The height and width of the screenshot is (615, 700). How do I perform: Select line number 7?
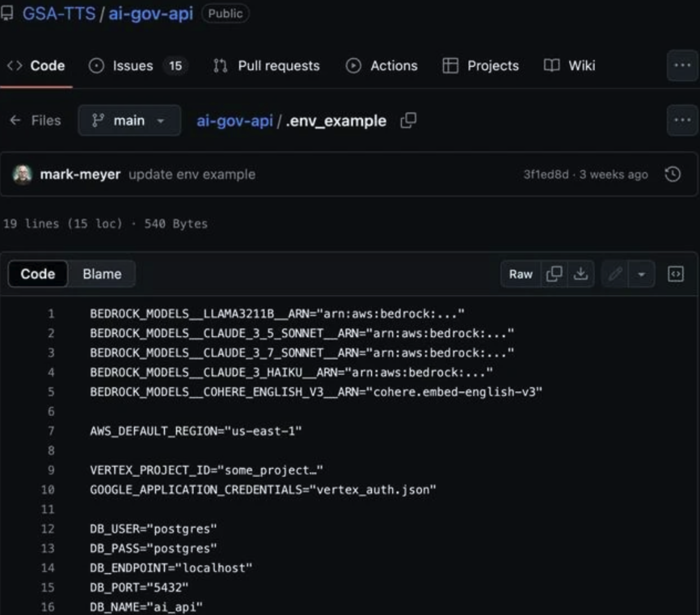[x=51, y=431]
